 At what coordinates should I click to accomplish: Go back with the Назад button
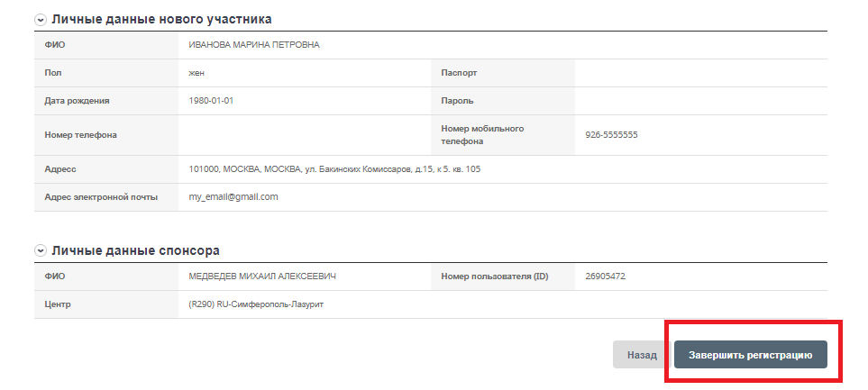click(642, 355)
